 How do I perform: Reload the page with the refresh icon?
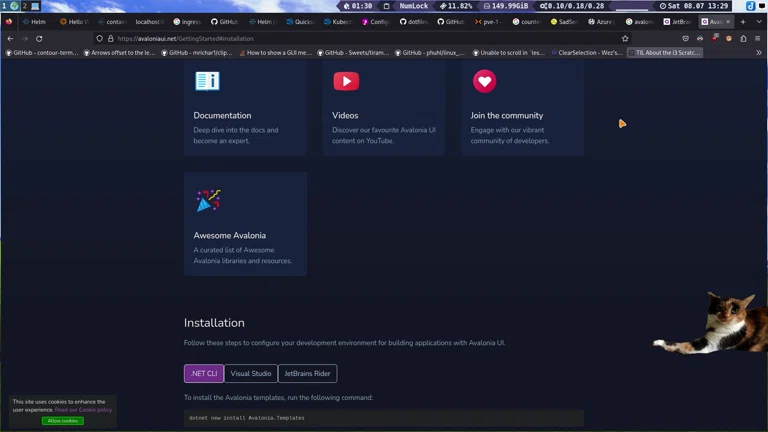pyautogui.click(x=39, y=38)
